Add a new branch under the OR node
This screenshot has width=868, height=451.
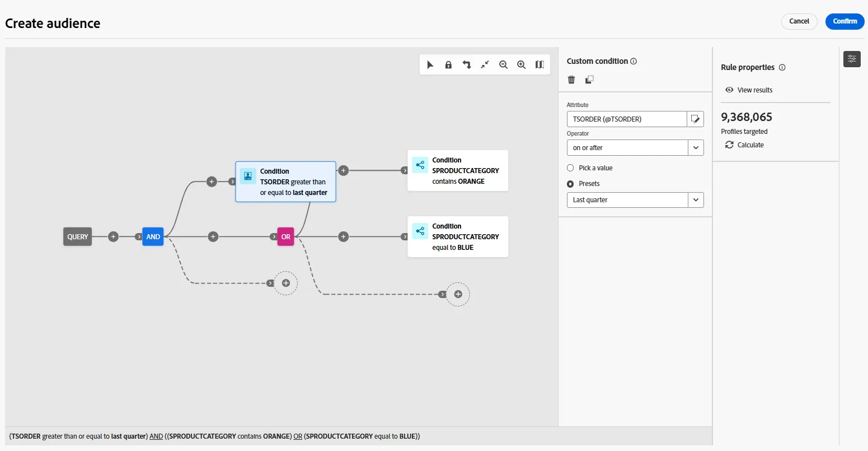point(458,294)
